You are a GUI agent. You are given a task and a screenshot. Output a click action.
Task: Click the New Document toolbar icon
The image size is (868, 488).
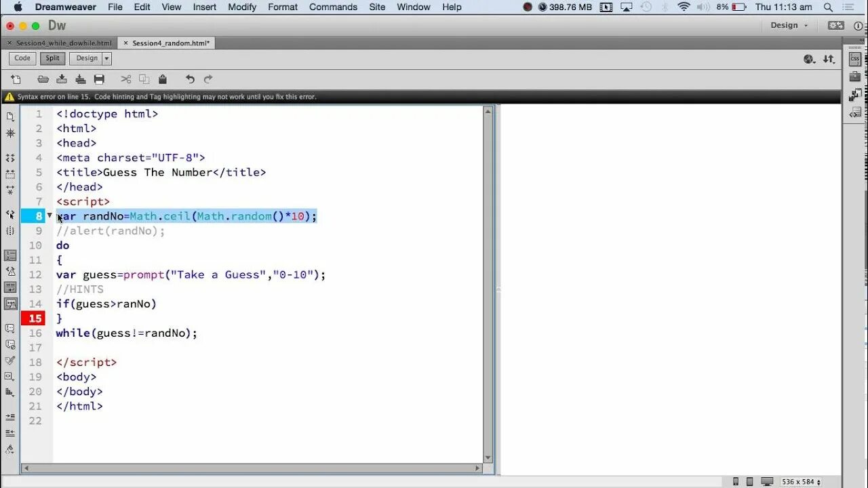coord(16,79)
